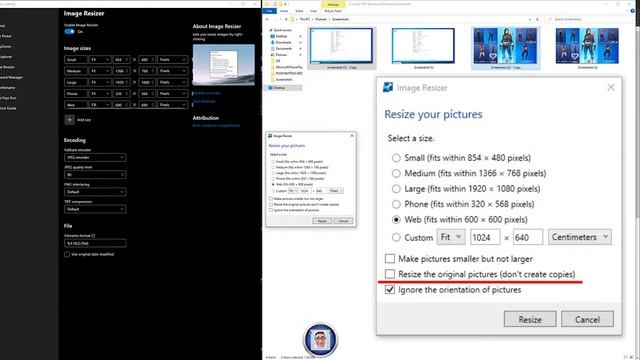Click the Give feedback link
Image resolution: width=640 pixels, height=360 pixels.
pyautogui.click(x=204, y=101)
